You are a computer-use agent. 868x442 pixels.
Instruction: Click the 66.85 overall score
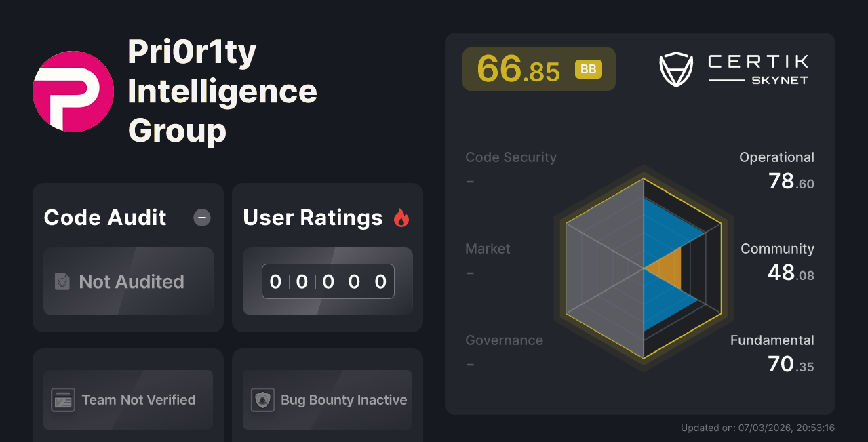tap(519, 68)
